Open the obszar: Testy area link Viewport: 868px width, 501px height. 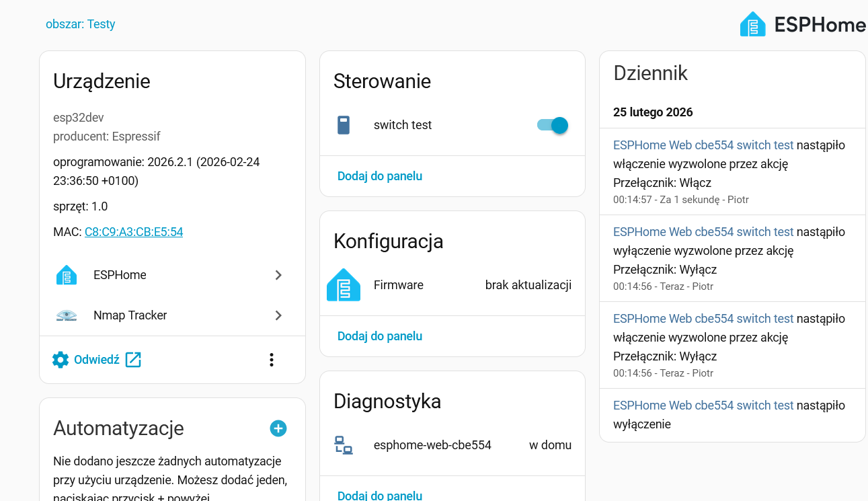click(x=81, y=24)
